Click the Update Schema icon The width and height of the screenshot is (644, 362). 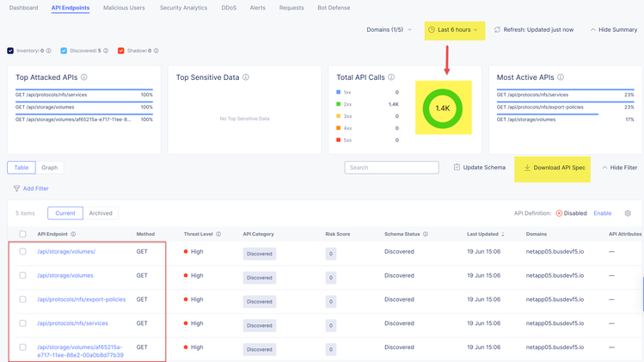tap(457, 168)
